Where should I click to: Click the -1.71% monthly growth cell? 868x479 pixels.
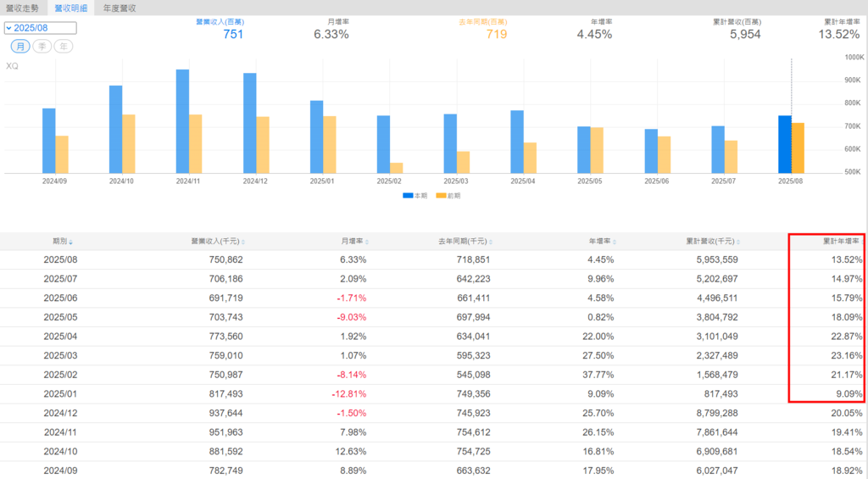click(x=352, y=298)
